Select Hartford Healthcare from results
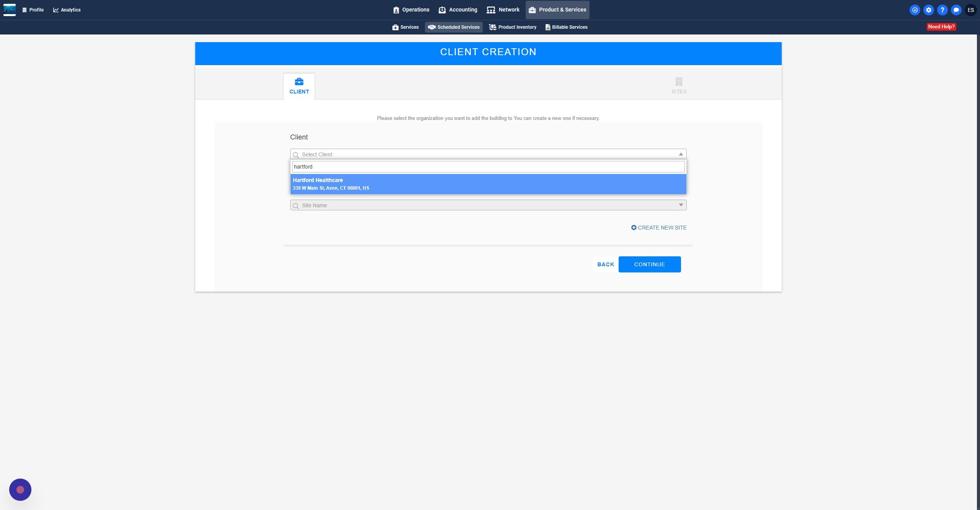 pos(488,184)
